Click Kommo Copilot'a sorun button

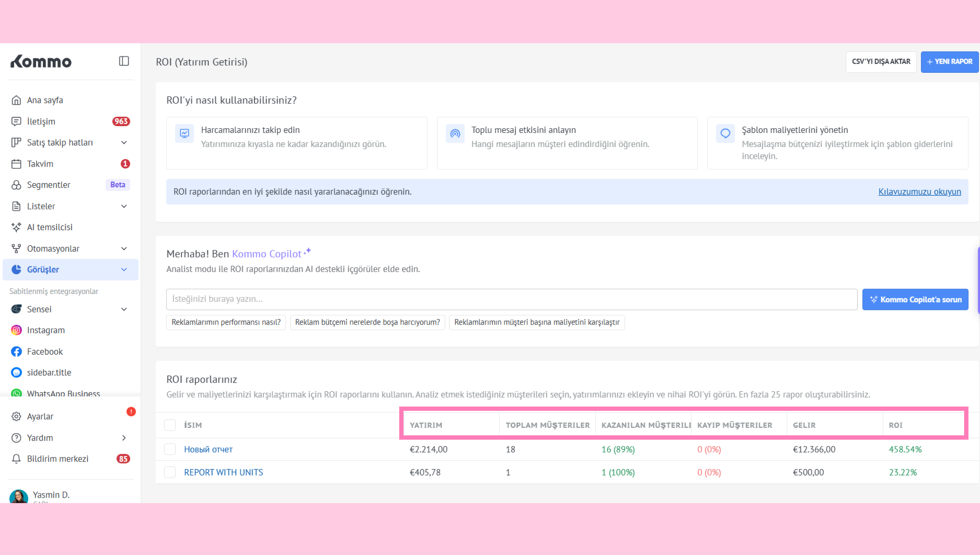point(915,299)
